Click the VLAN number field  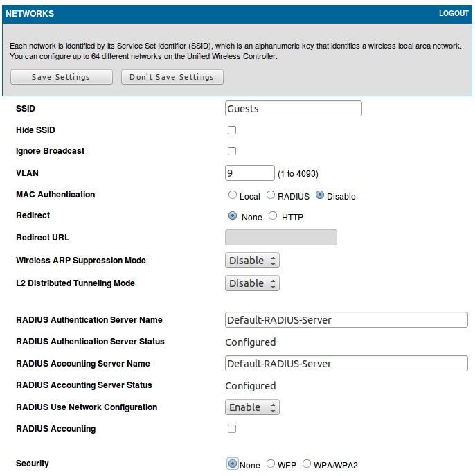250,173
